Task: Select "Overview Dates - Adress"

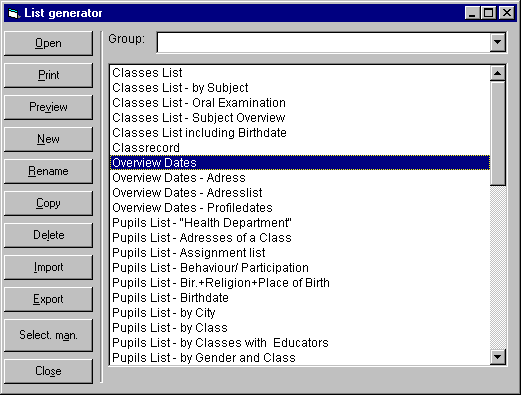Action: click(300, 178)
